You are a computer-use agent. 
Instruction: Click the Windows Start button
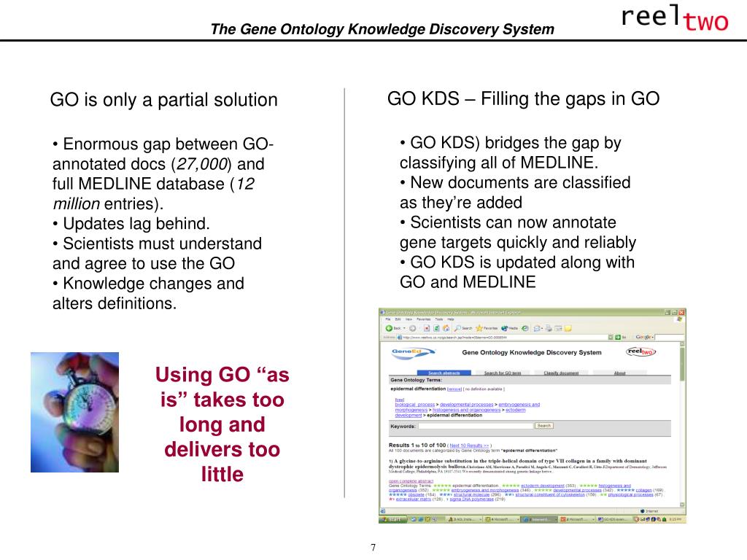coord(392,519)
